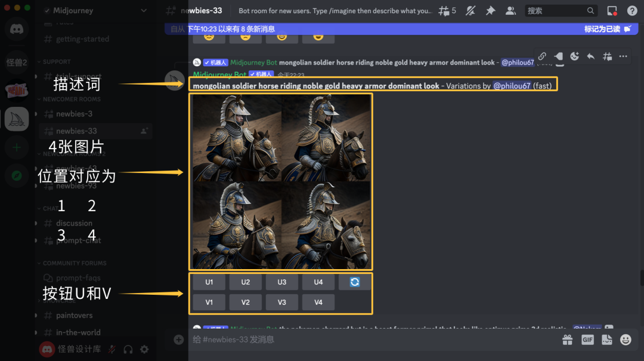This screenshot has width=644, height=361.
Task: Click @philou67 mention in the reply preview
Action: pyautogui.click(x=518, y=63)
